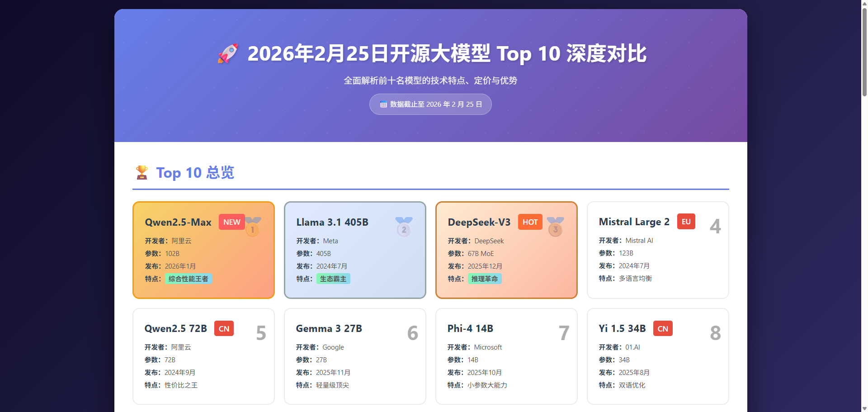Click the gold medal on Qwen2.5-Max card
Image resolution: width=868 pixels, height=412 pixels.
[253, 227]
